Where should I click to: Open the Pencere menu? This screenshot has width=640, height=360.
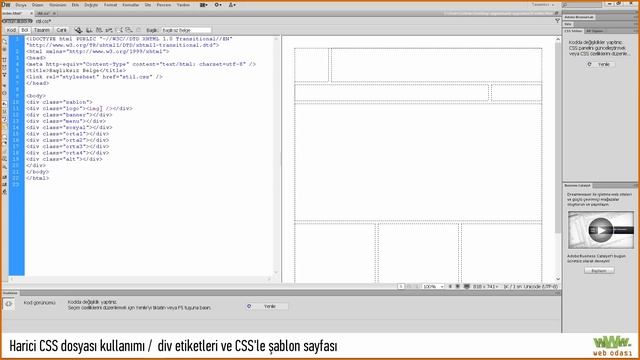164,5
